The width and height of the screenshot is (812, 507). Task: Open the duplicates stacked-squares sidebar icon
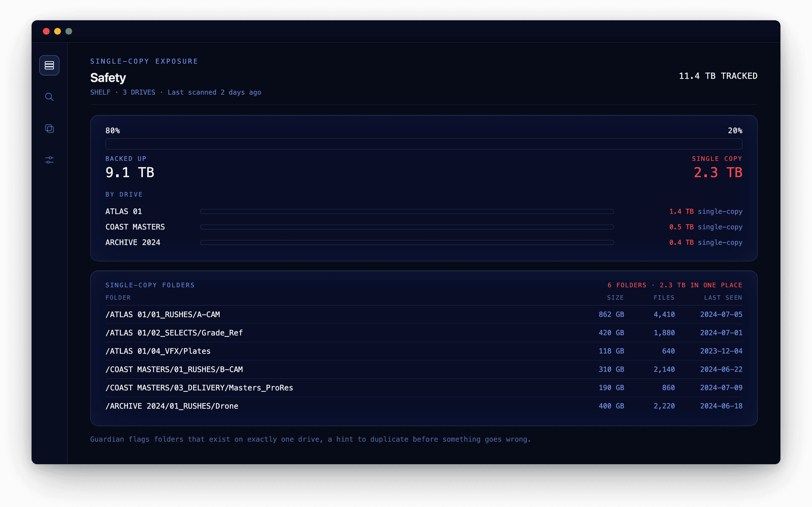49,128
